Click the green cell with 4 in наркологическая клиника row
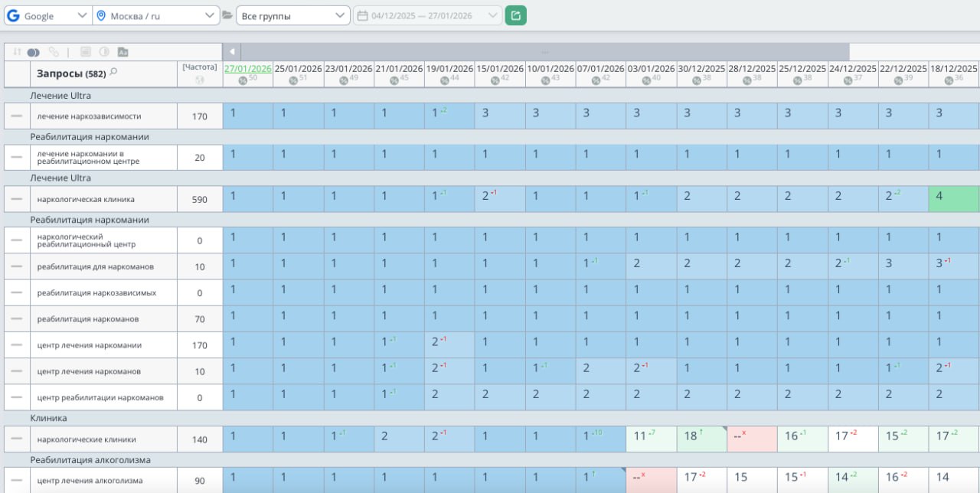 [954, 198]
